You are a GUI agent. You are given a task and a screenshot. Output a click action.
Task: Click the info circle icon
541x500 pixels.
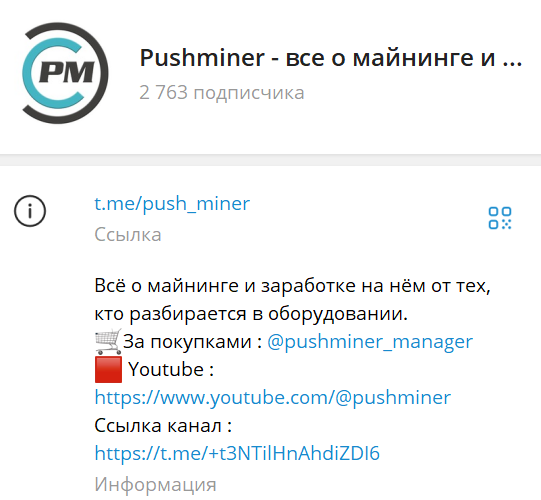(30, 211)
